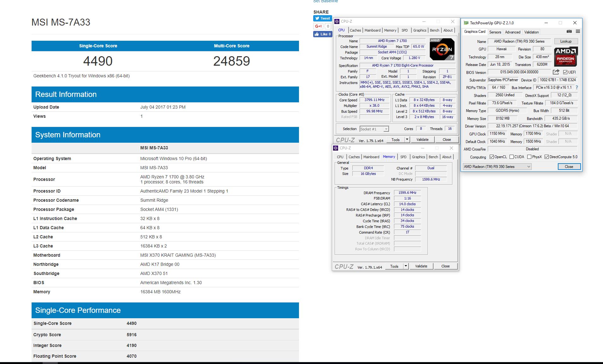Click the upper CPU-Z title bar icon
Viewport: 603px width, 364px height.
[337, 21]
